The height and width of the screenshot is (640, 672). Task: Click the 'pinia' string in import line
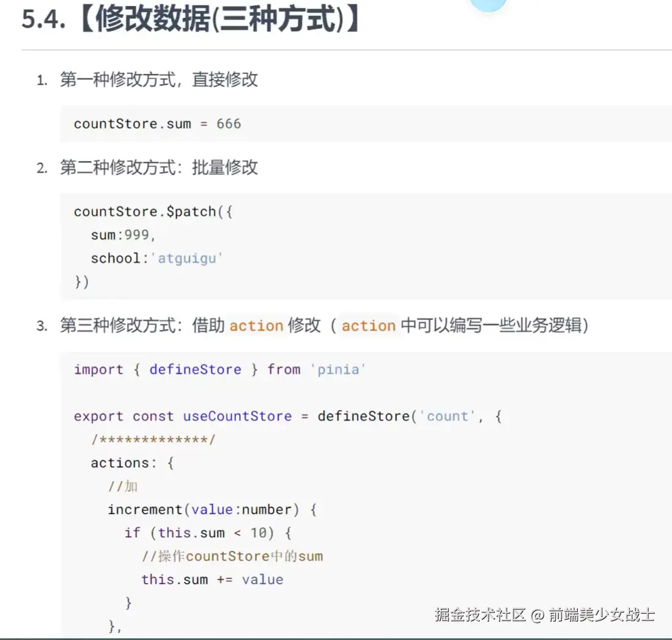(x=338, y=369)
